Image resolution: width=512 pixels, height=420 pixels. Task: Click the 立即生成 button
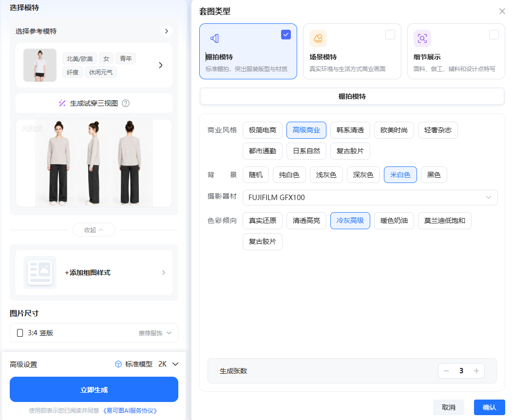click(94, 390)
